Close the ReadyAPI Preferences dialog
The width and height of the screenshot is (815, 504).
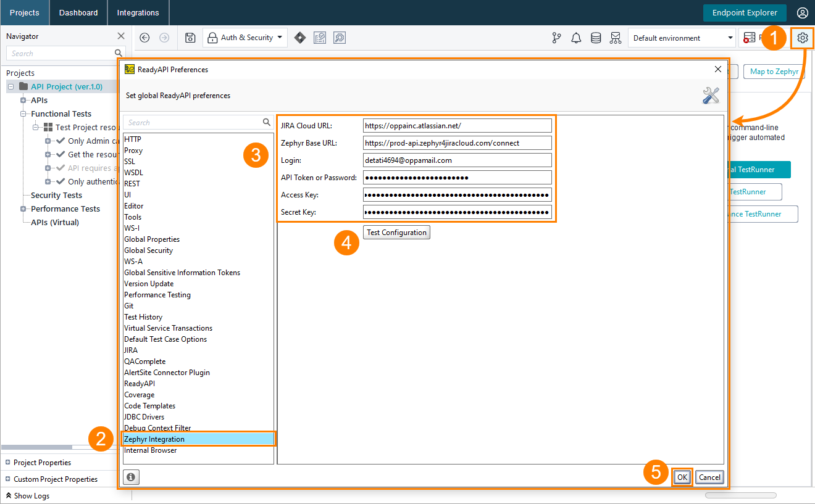tap(718, 69)
